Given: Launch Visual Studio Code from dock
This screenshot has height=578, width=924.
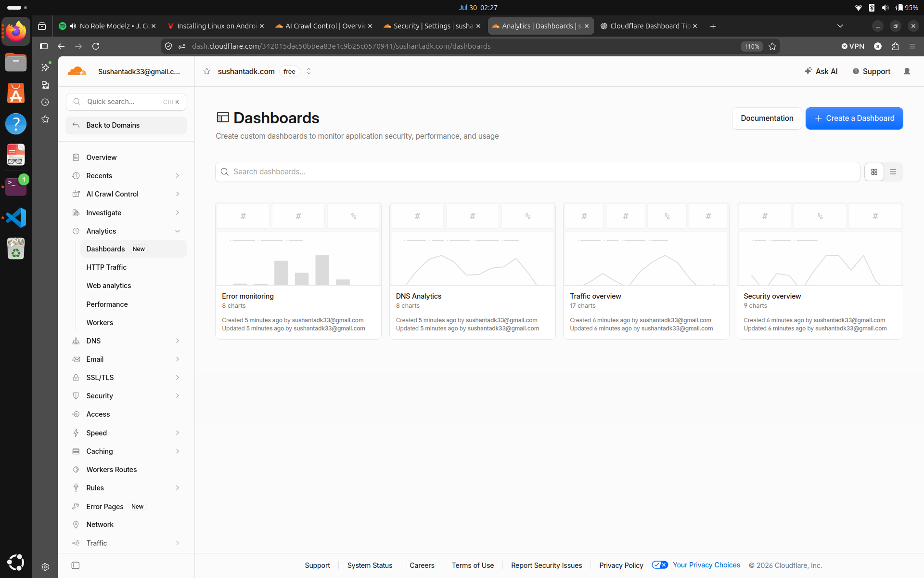Looking at the screenshot, I should (16, 218).
